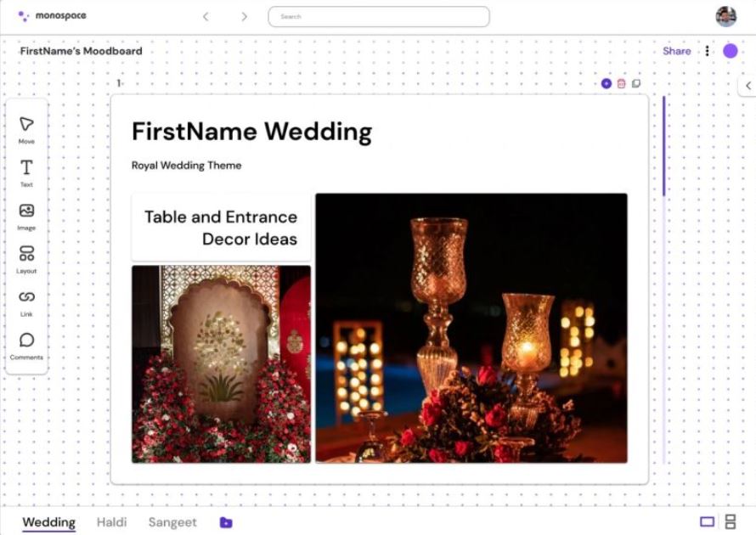This screenshot has height=535, width=756.
Task: Open the Wedding tab
Action: pos(48,522)
